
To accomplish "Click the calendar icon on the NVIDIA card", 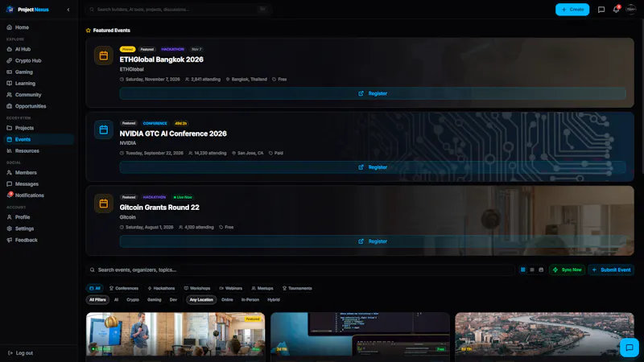I will pyautogui.click(x=104, y=130).
